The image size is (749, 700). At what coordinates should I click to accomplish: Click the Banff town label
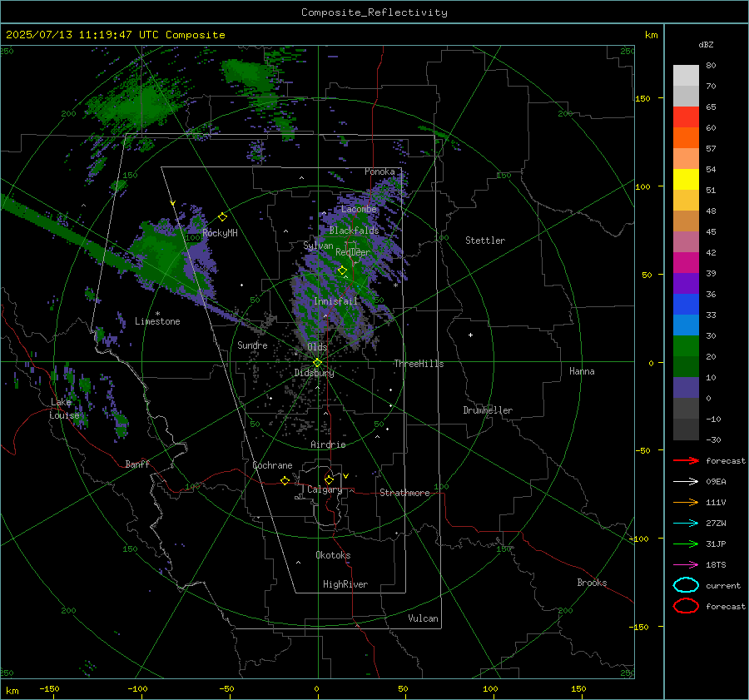point(137,464)
